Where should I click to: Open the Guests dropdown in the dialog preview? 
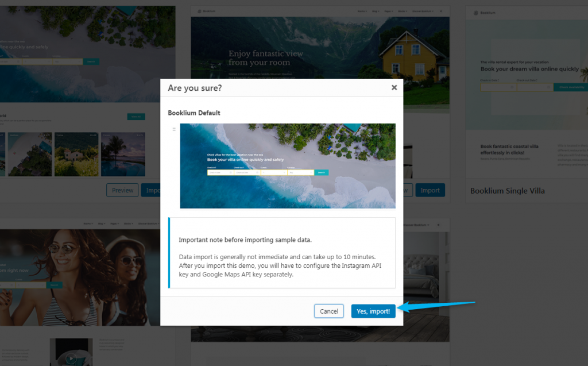(x=274, y=173)
